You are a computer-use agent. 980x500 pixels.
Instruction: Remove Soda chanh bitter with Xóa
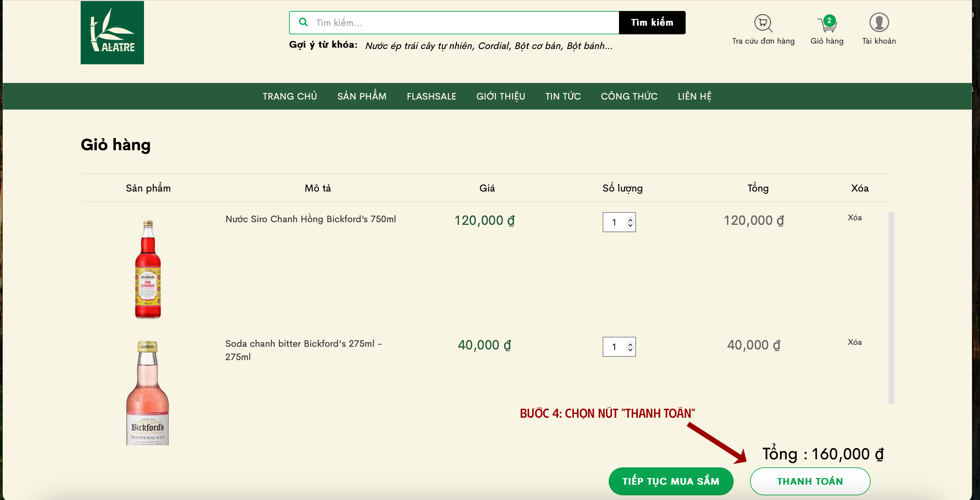coord(854,342)
